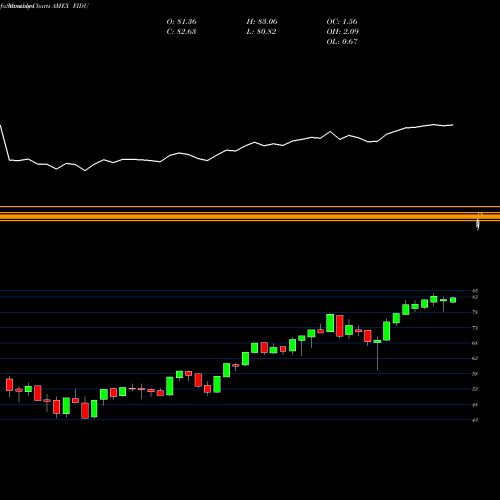This screenshot has width=500, height=500.
Task: Click the 43 price axis label
Action: (x=475, y=420)
